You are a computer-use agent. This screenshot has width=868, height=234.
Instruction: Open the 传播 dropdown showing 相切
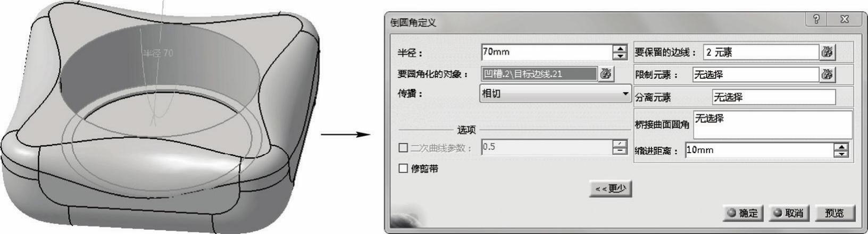pyautogui.click(x=555, y=94)
